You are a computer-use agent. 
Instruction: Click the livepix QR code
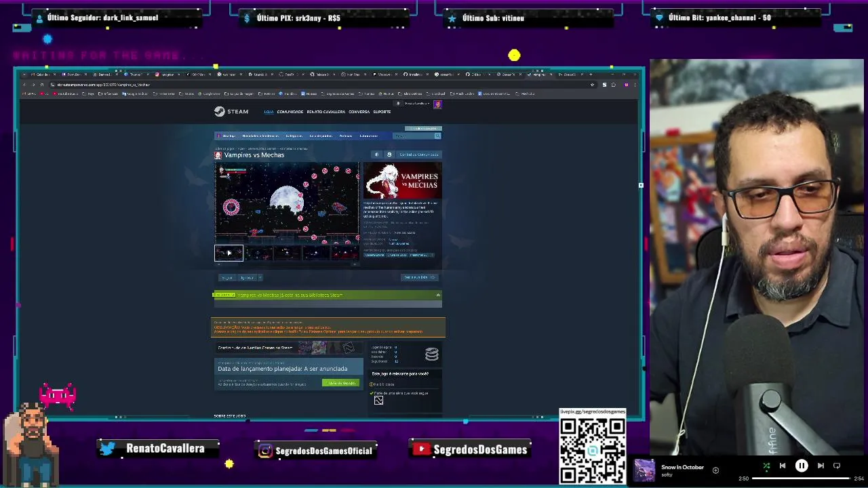(x=593, y=451)
